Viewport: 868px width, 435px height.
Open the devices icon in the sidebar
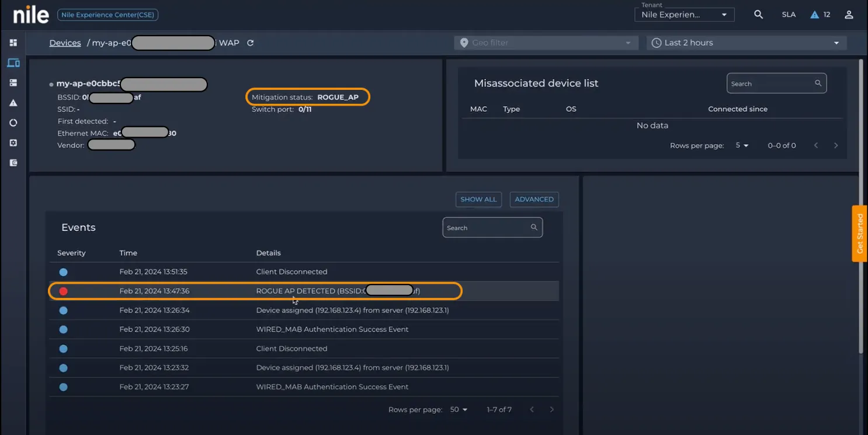tap(13, 62)
